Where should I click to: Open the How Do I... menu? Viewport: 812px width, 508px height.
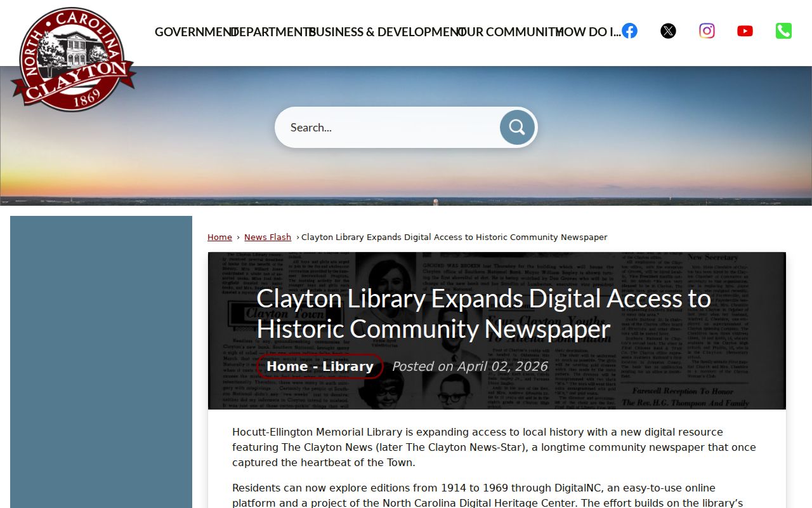point(588,32)
